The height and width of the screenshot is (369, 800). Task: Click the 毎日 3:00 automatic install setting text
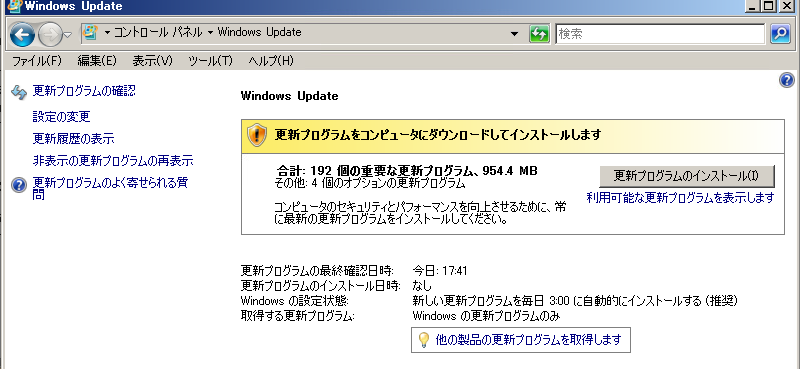(x=575, y=301)
